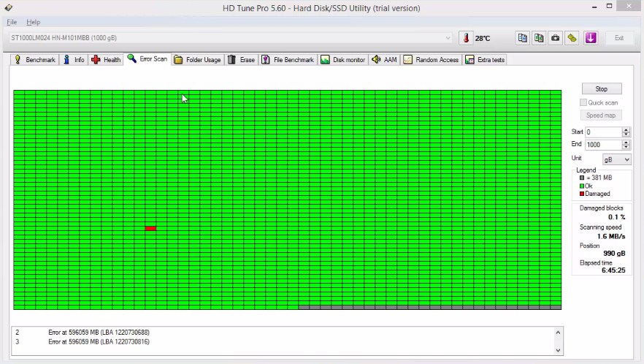The image size is (644, 364).
Task: Click the Scanning speed 1.6 MB/s value
Action: [x=611, y=237]
